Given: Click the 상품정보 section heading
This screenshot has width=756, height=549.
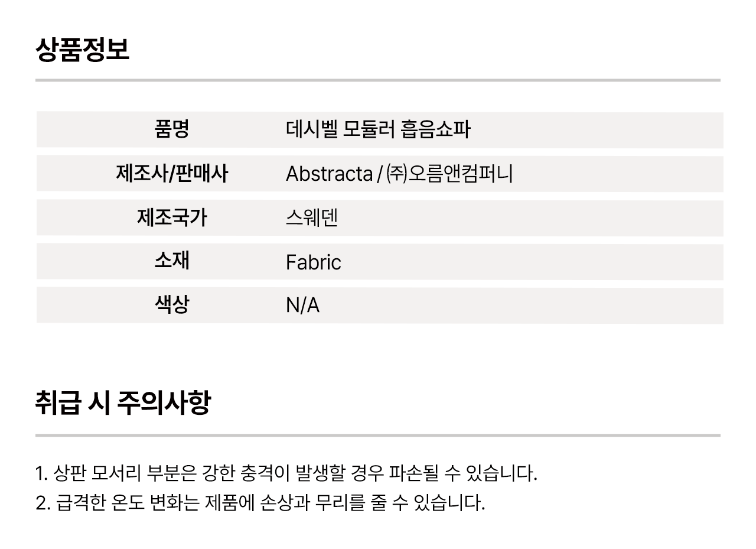Looking at the screenshot, I should [82, 49].
